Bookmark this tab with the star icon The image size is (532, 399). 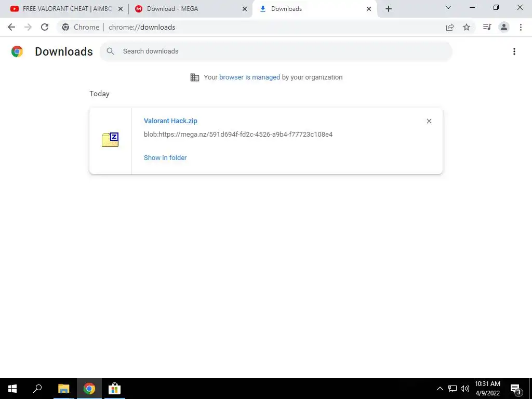coord(467,27)
